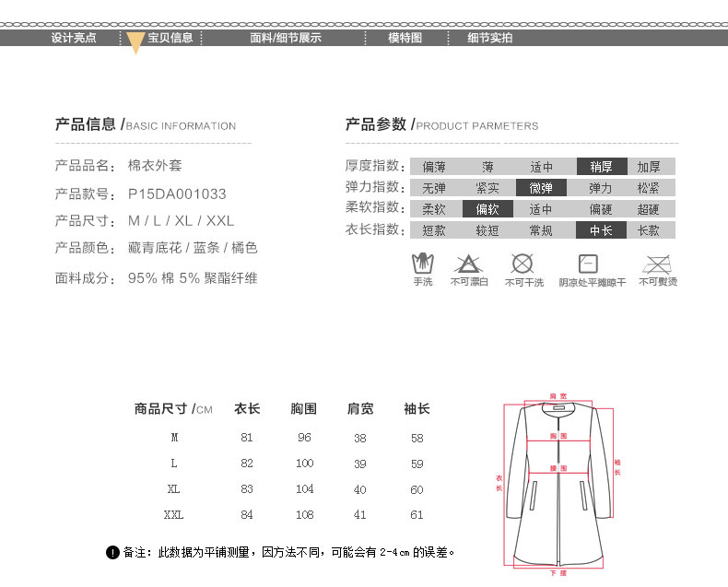Screen dimensions: 728x587
Task: Select highlighted 稍厚 thickness option
Action: pyautogui.click(x=602, y=166)
